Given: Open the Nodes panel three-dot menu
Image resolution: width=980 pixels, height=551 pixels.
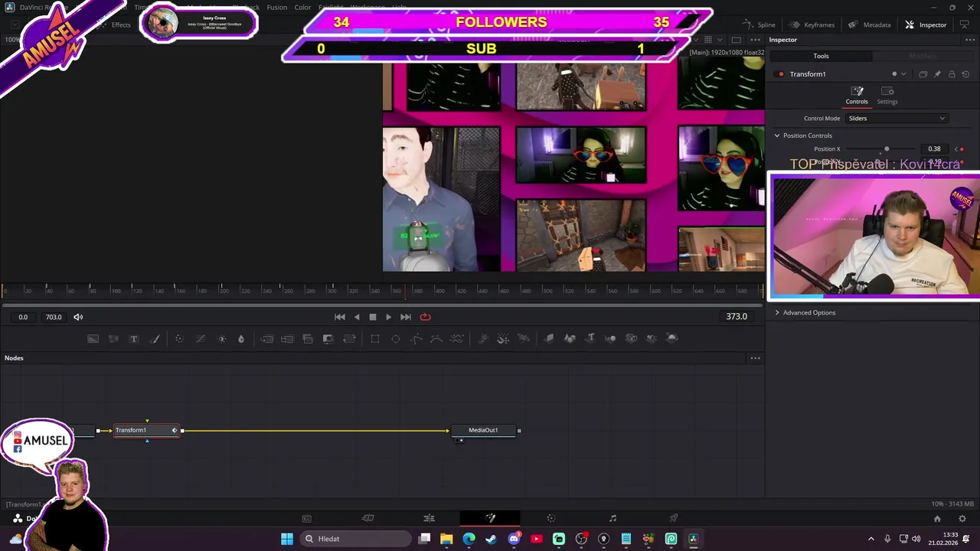Looking at the screenshot, I should (755, 358).
